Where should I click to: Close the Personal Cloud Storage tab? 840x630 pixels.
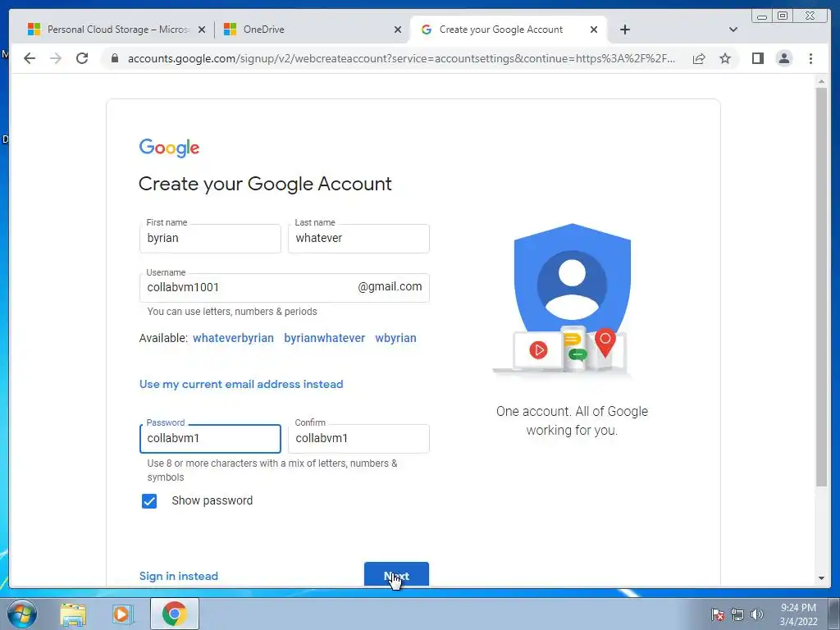[x=202, y=30]
